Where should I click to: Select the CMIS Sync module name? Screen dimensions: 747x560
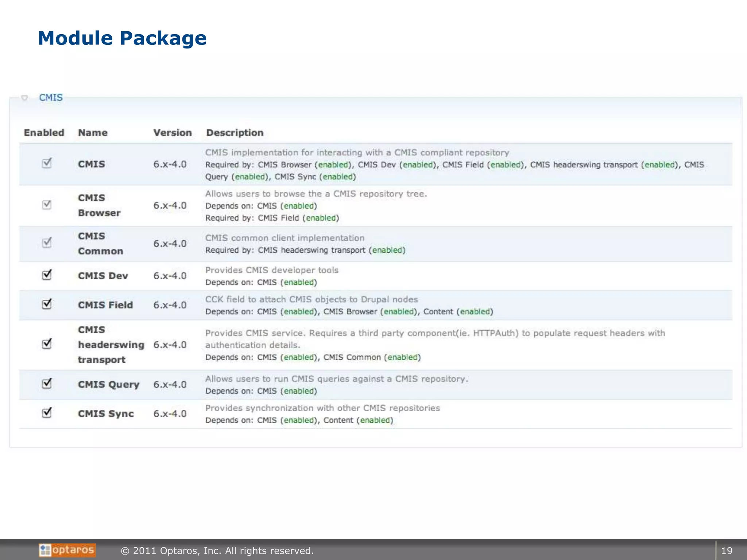click(106, 414)
